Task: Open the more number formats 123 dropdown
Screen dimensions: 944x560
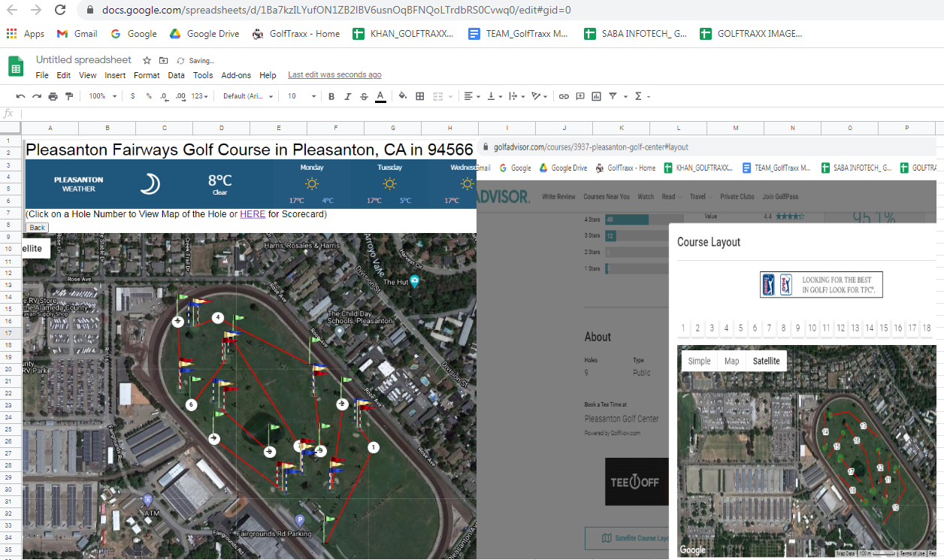Action: [x=200, y=96]
